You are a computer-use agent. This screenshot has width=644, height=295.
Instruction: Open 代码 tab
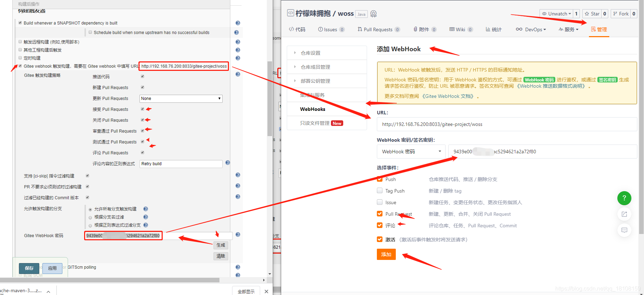[x=297, y=29]
